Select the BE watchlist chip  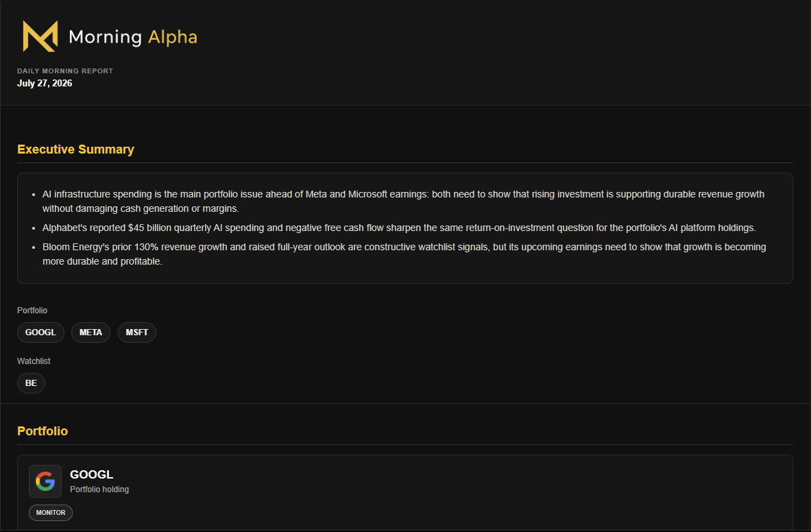(x=31, y=383)
